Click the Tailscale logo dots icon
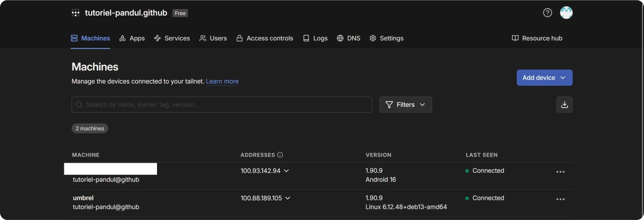This screenshot has width=644, height=220. tap(75, 13)
